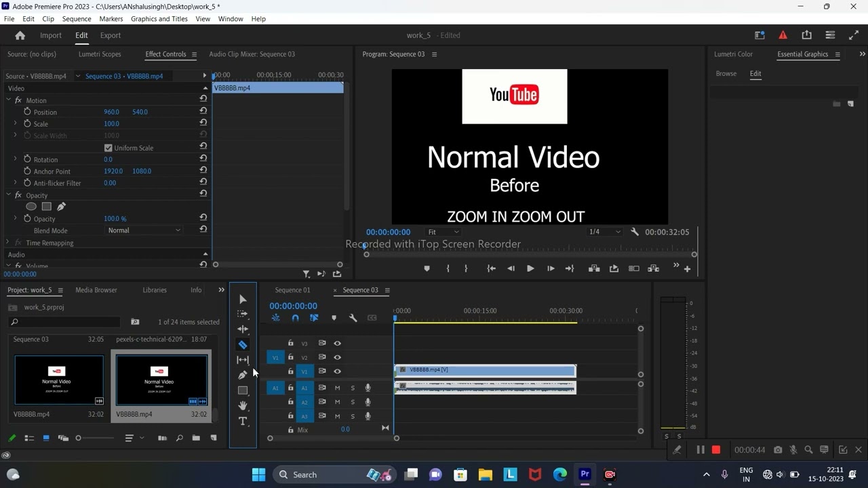Add a marker in the timeline panel
The image size is (868, 488).
(x=334, y=318)
